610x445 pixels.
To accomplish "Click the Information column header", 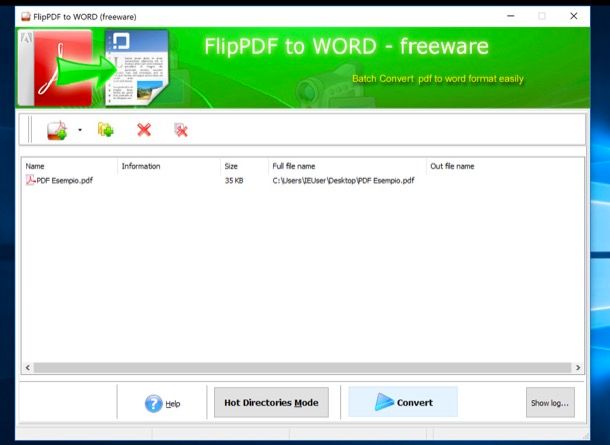I will (x=168, y=166).
